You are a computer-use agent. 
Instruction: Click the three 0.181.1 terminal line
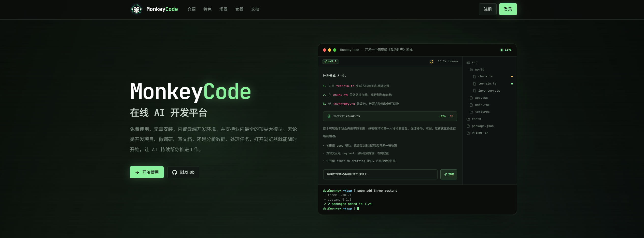coord(338,195)
